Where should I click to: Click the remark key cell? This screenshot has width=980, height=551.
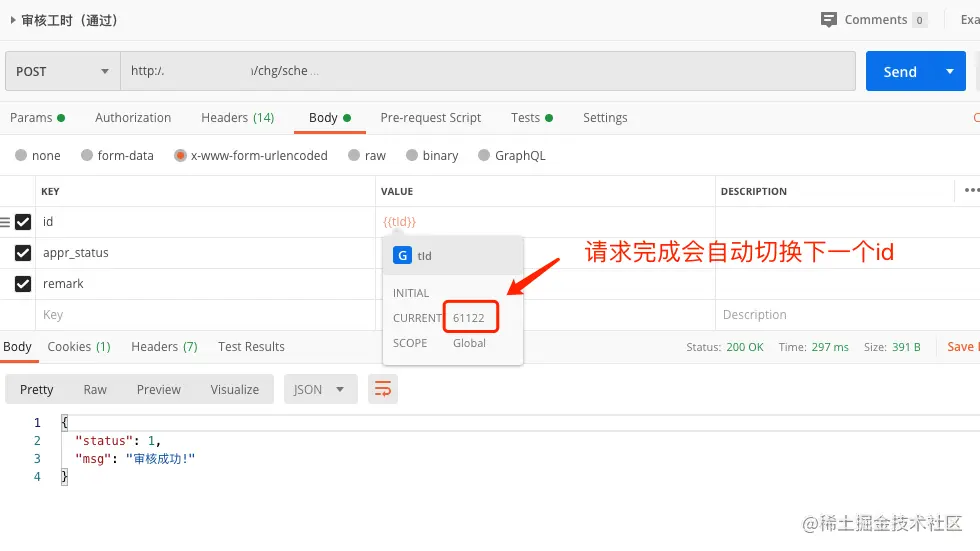point(205,284)
